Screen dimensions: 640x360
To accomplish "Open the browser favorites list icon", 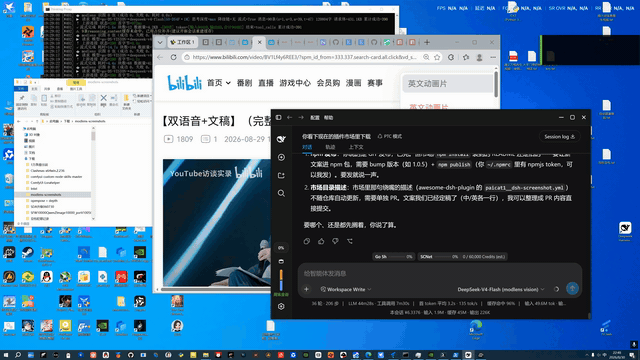I will click(466, 58).
